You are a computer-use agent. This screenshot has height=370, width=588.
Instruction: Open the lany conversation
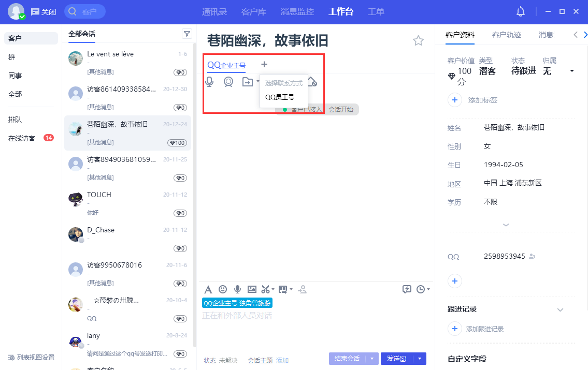point(128,344)
